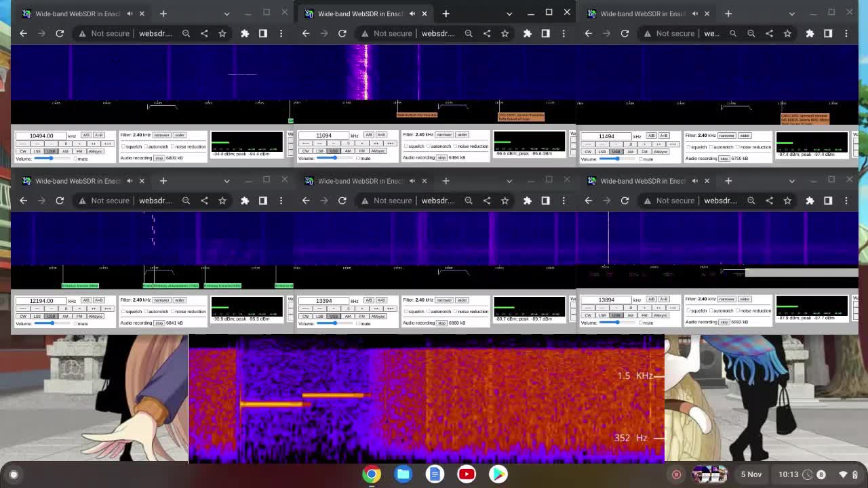868x488 pixels.
Task: Open Google Chrome from the shelf
Action: pyautogui.click(x=372, y=474)
